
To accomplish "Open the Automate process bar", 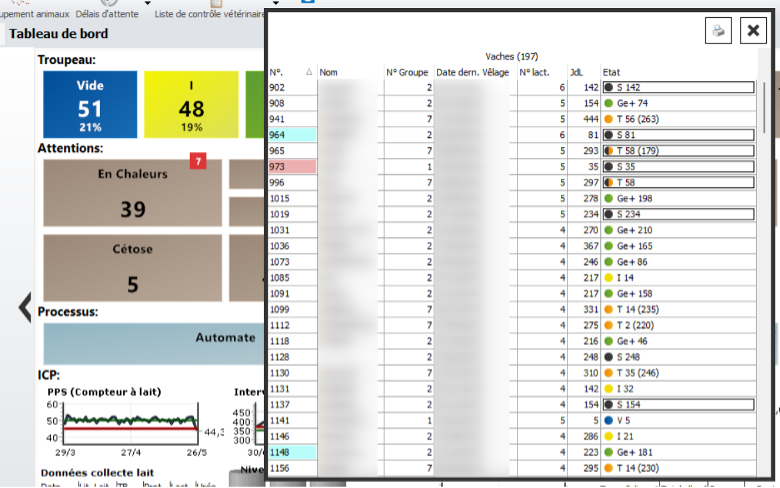I will click(154, 344).
